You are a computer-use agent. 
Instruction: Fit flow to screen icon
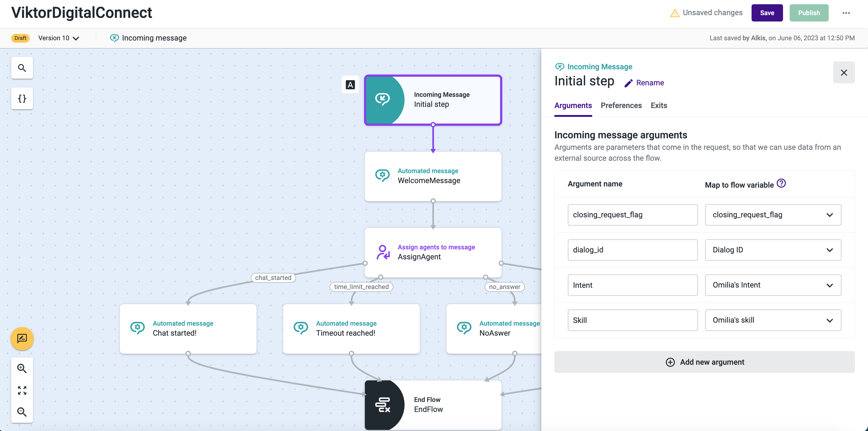[22, 390]
